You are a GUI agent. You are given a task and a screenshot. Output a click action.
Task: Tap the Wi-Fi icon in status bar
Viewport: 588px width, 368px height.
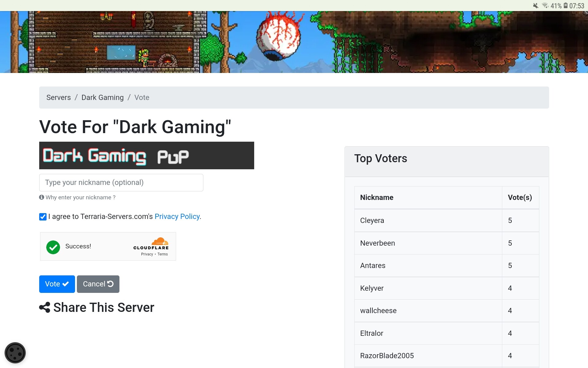point(545,6)
